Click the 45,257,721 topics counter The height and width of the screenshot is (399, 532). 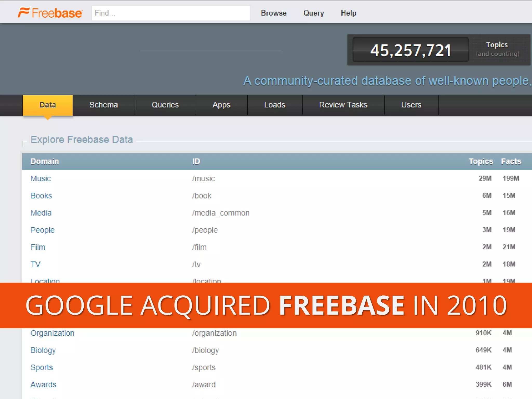[x=410, y=50]
